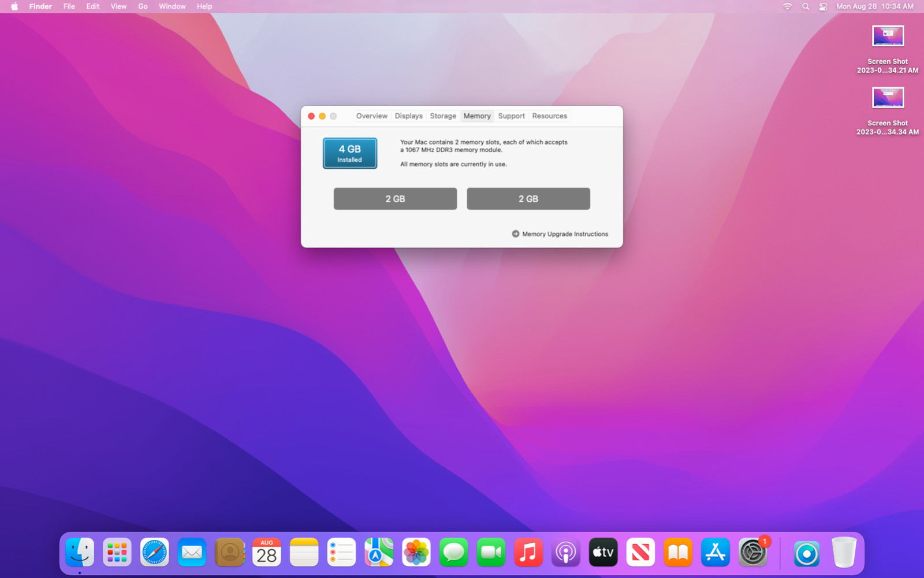Select the Screen Shot 34.34 AM file
Image resolution: width=924 pixels, height=578 pixels.
pyautogui.click(x=888, y=112)
